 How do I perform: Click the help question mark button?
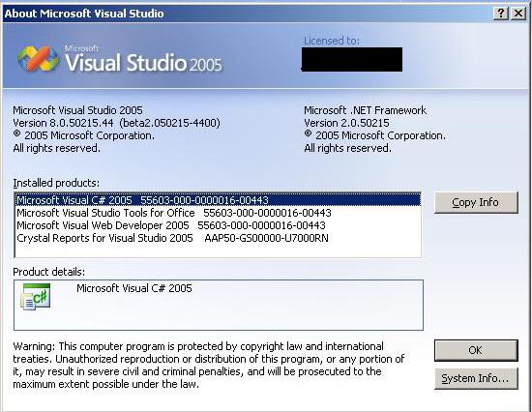(x=501, y=14)
